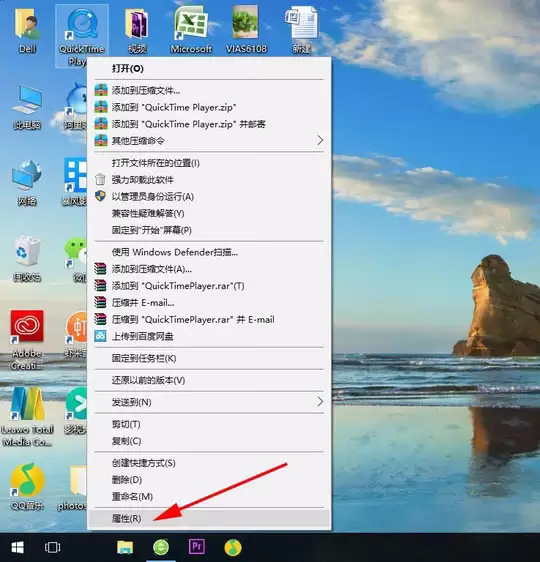540x562 pixels.
Task: Select the Recycle Bin desktop icon
Action: pos(27,259)
